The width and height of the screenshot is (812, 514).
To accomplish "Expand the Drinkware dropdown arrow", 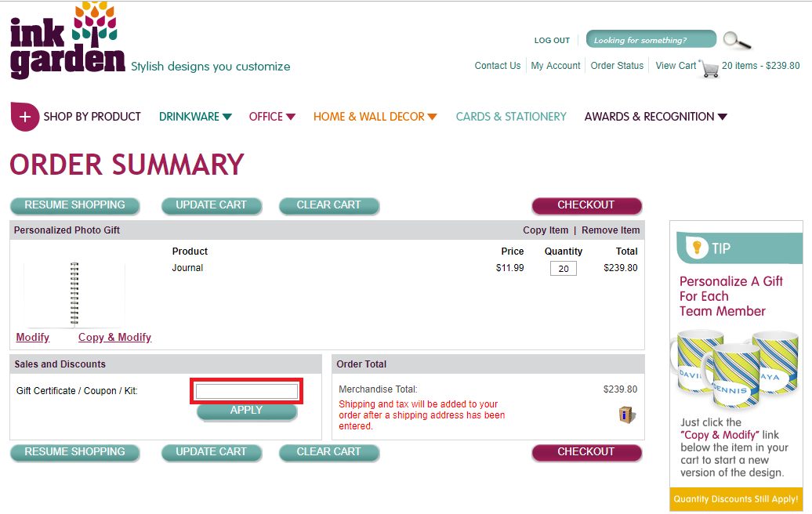I will tap(227, 117).
